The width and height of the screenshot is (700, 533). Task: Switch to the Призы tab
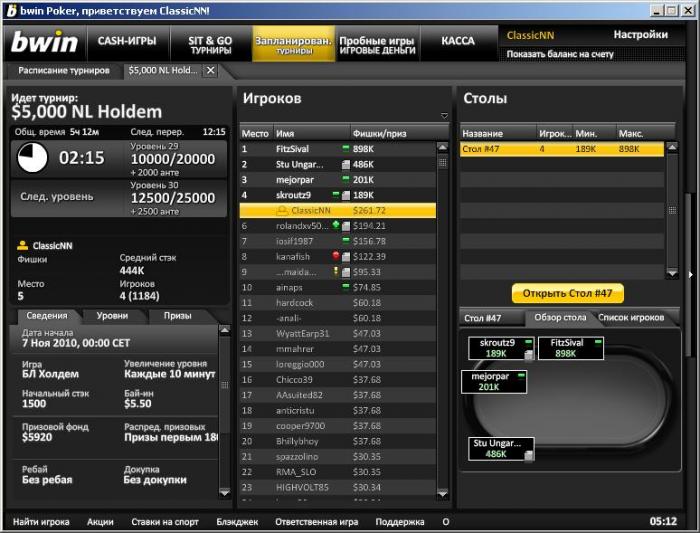click(x=177, y=316)
